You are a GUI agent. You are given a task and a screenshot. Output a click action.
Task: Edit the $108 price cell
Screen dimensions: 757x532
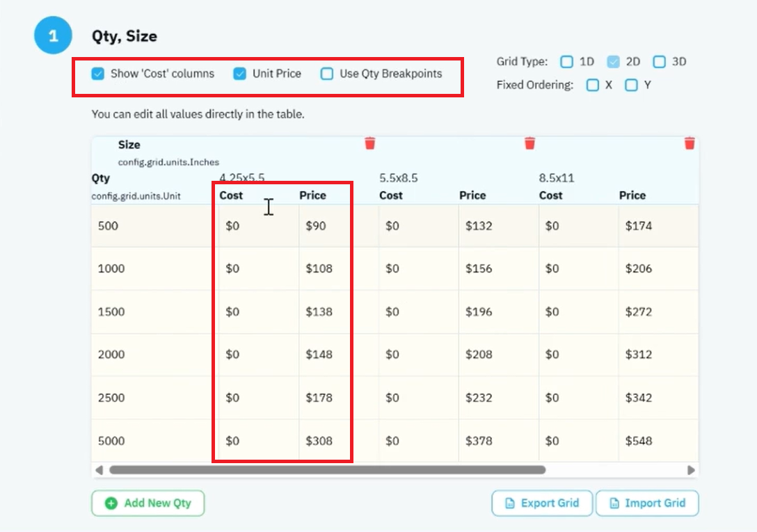(x=338, y=268)
